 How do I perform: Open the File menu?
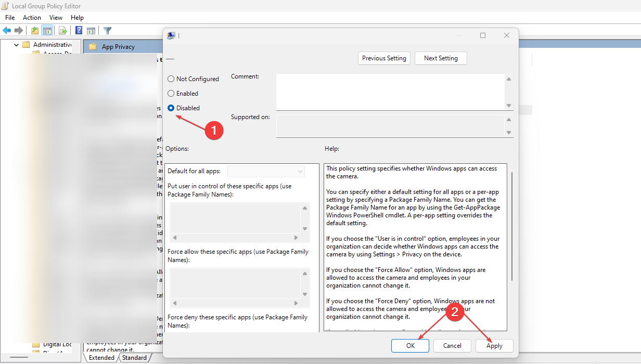10,18
